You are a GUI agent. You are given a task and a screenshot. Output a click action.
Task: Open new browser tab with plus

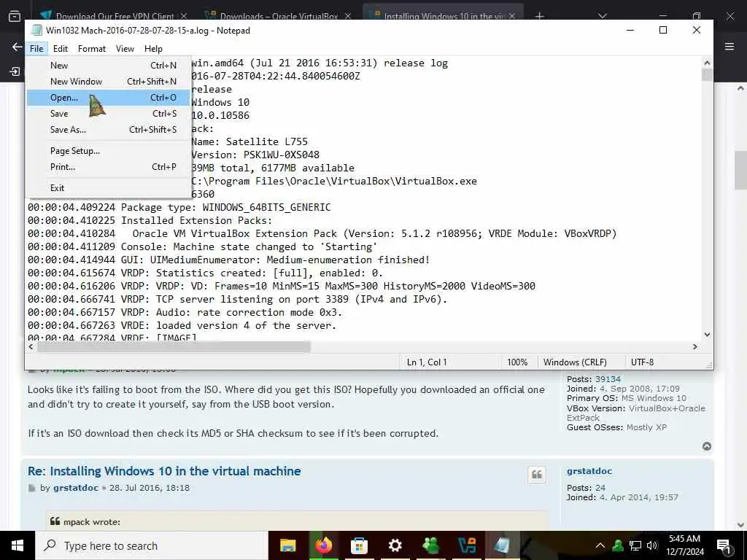[x=539, y=16]
